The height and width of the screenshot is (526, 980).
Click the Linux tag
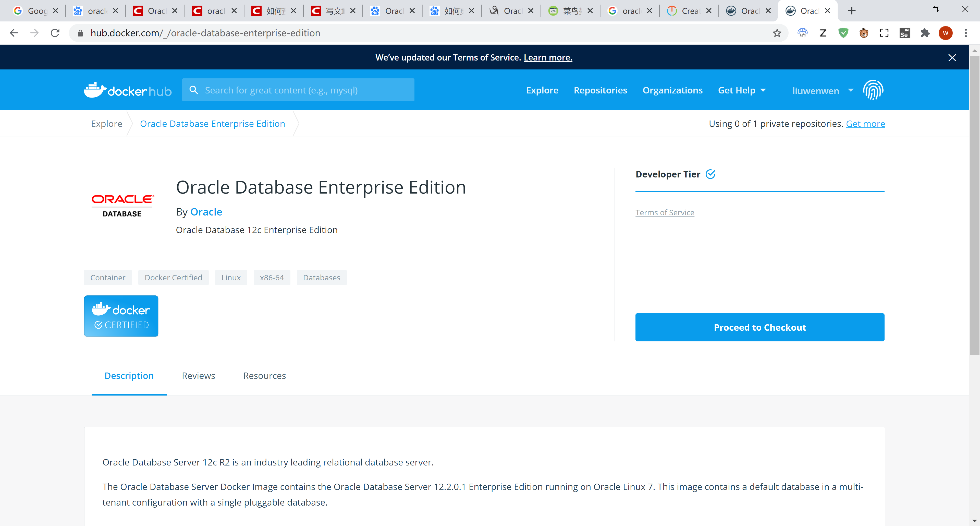pos(231,278)
